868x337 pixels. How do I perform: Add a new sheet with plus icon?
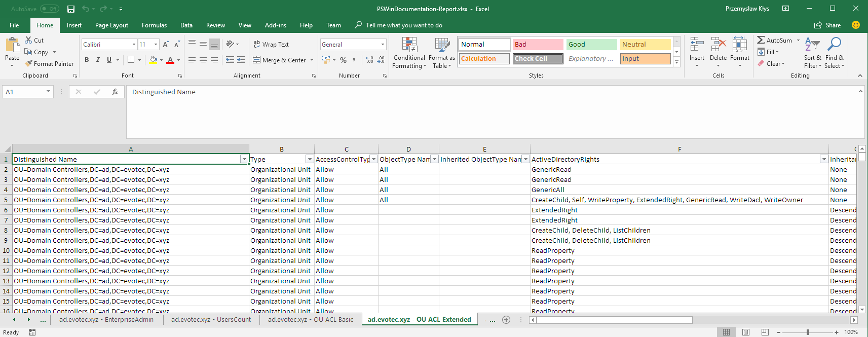(506, 320)
